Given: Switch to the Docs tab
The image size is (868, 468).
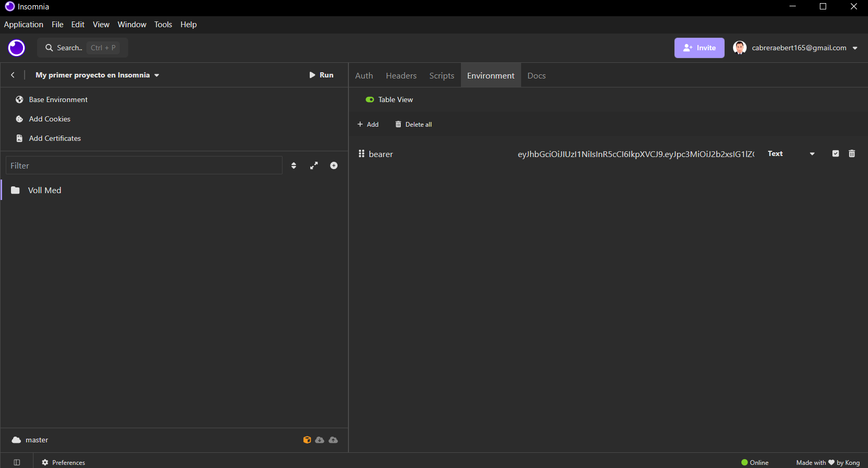Looking at the screenshot, I should 536,75.
